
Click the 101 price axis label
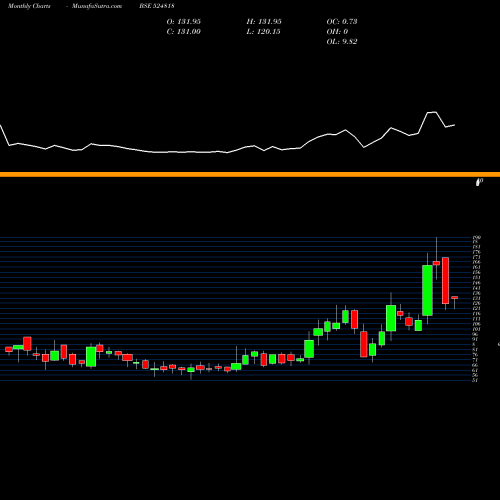(476, 329)
